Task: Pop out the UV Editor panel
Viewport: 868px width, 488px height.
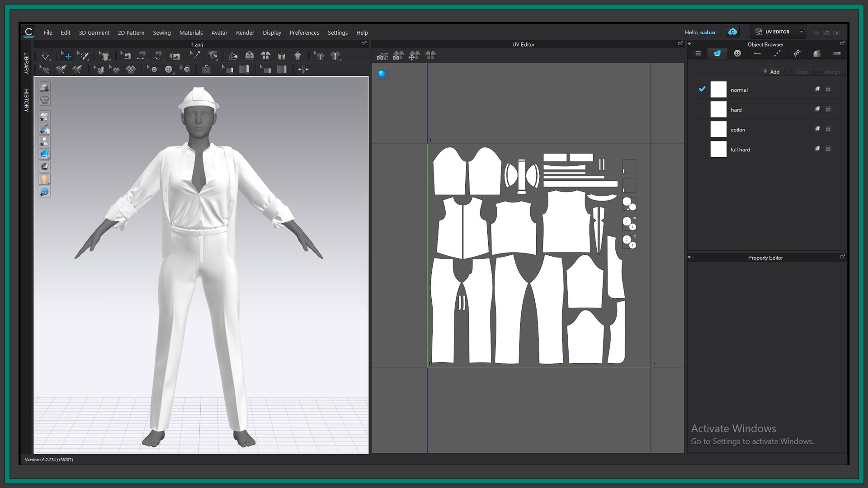Action: coord(680,43)
